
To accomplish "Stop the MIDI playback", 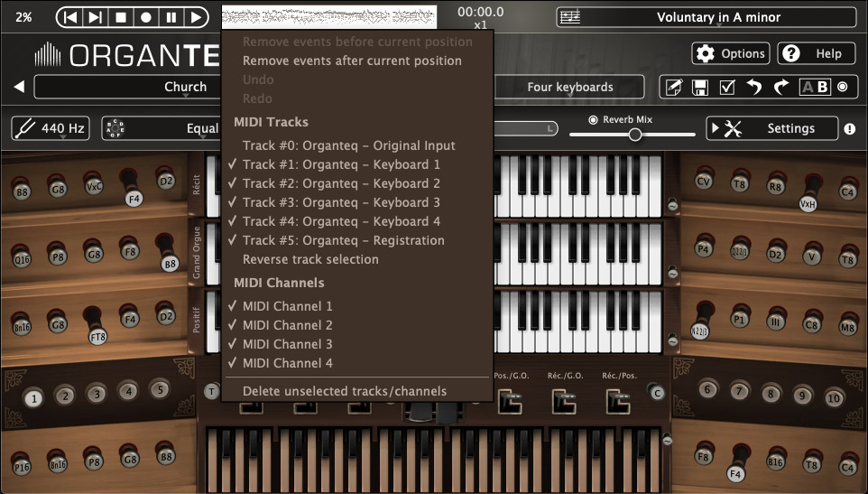I will pos(121,17).
